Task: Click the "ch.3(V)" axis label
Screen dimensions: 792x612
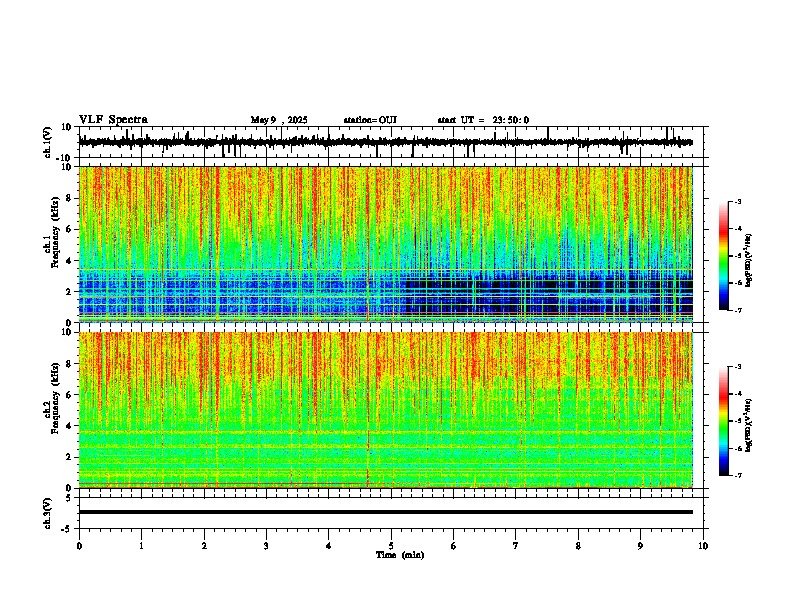Action: pyautogui.click(x=48, y=513)
